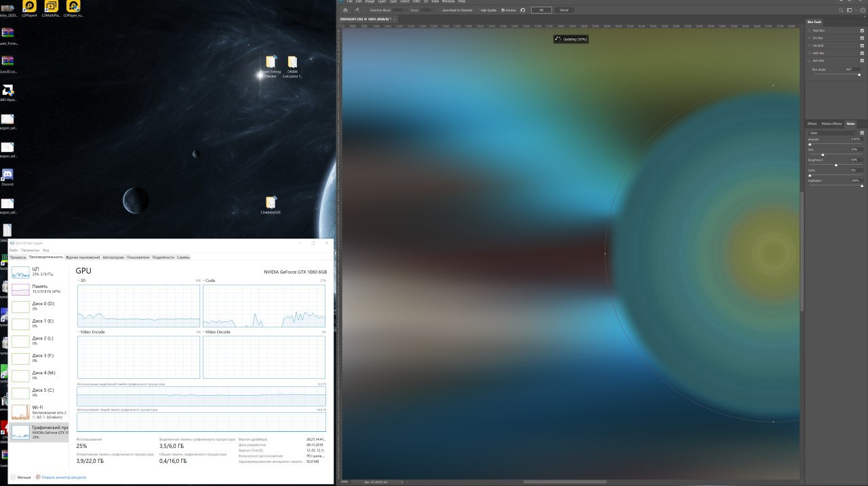Toggle Iris Blur checkbox
This screenshot has width=868, height=486.
[x=862, y=38]
